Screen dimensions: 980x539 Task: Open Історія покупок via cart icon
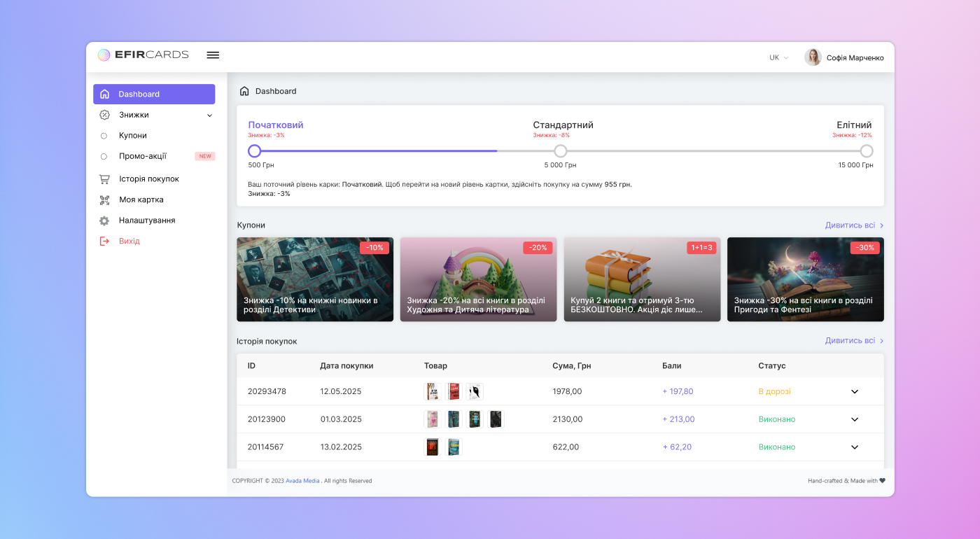106,178
